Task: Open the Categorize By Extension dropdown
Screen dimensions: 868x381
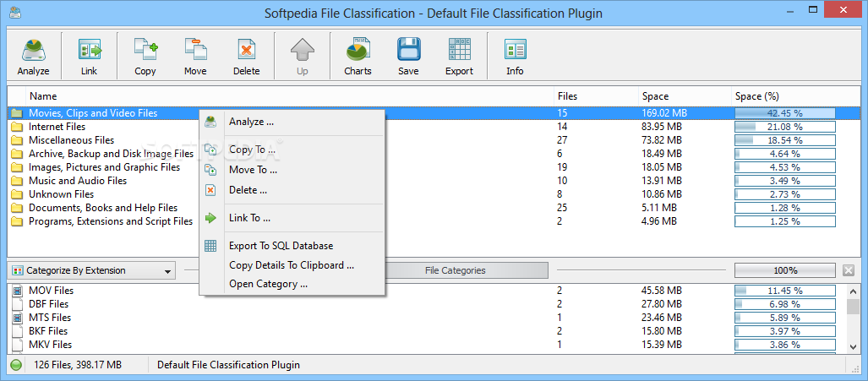Action: click(x=92, y=270)
